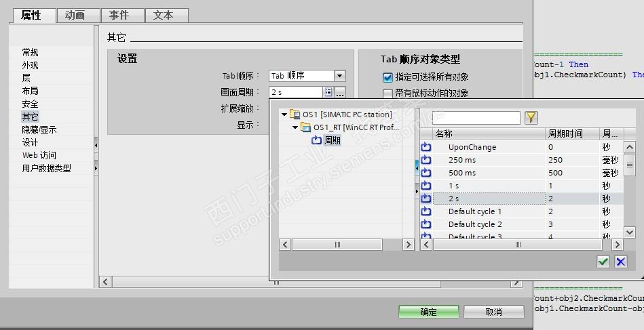
Task: Click the 画面周期 list picker icon
Action: coord(328,92)
